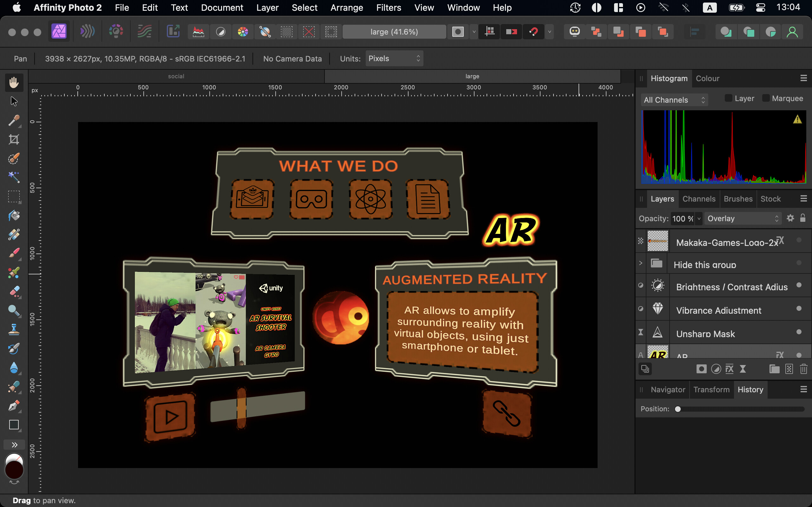Image resolution: width=812 pixels, height=507 pixels.
Task: Choose the Rectangular Marquee tool
Action: click(14, 197)
